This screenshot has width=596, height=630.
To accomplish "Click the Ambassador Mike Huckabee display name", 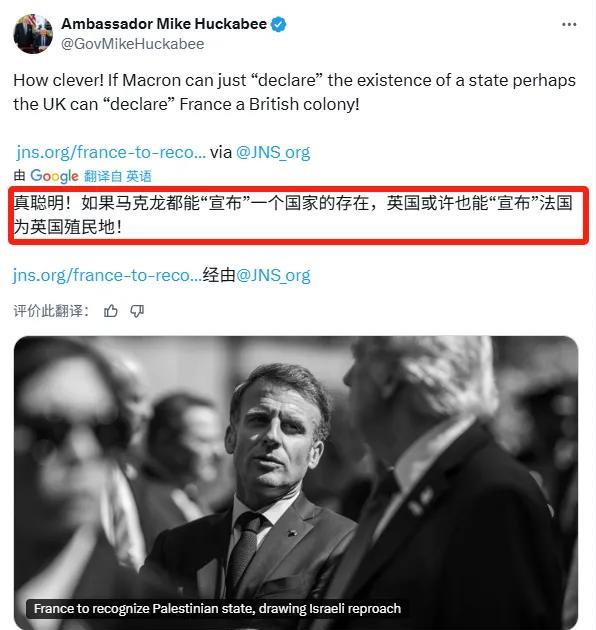I will pos(164,24).
